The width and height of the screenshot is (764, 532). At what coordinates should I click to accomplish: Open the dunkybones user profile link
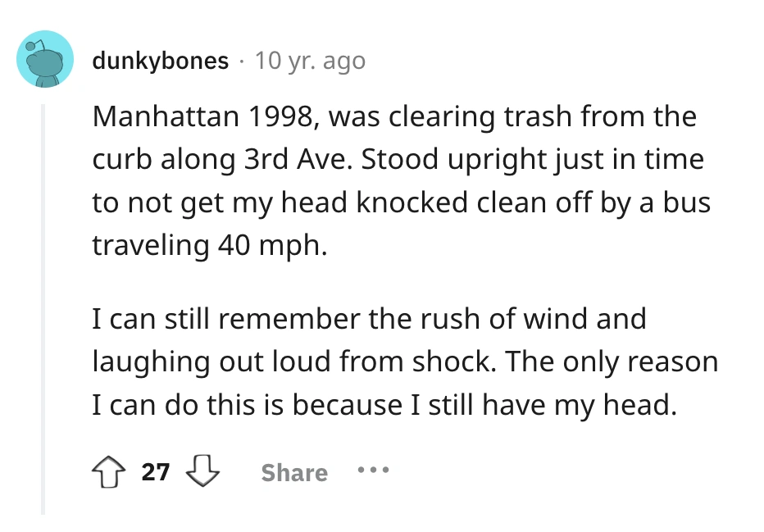click(x=160, y=61)
